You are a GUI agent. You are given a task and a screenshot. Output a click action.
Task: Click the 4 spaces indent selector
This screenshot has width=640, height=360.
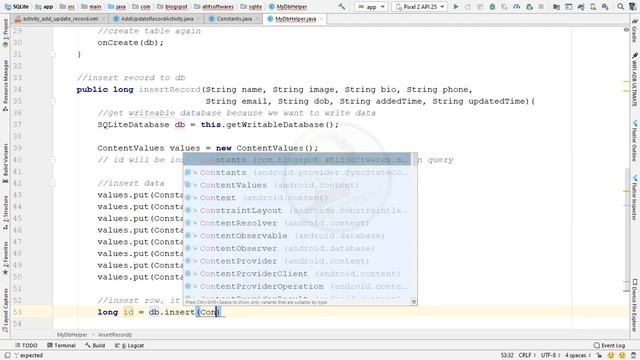click(578, 355)
